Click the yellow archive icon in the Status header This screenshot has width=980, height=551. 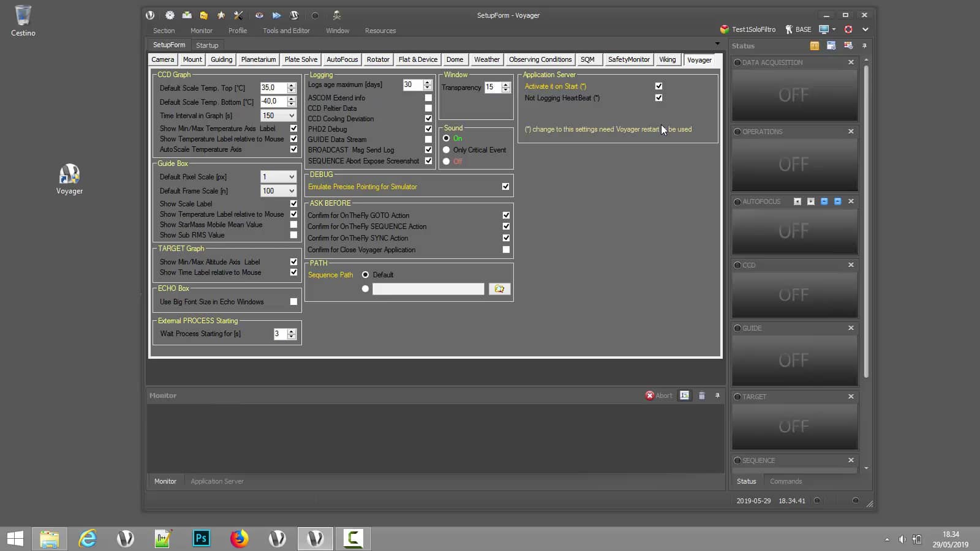tap(815, 45)
